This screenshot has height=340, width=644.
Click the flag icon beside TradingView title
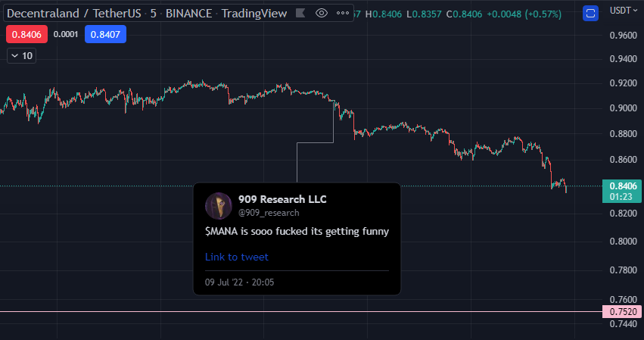point(300,14)
